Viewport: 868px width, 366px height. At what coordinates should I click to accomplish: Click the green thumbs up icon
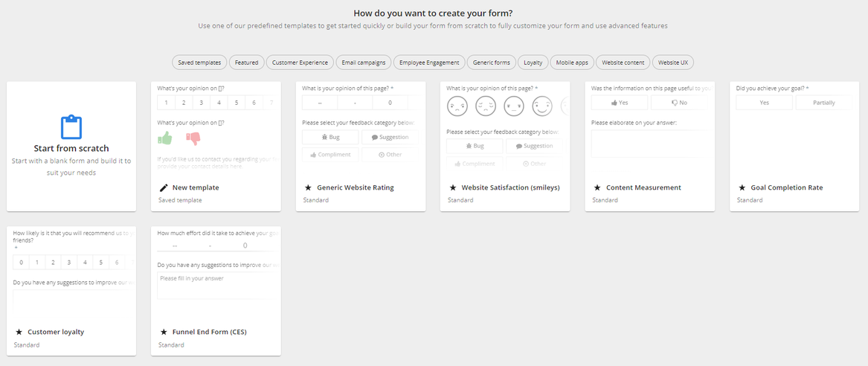(x=165, y=138)
